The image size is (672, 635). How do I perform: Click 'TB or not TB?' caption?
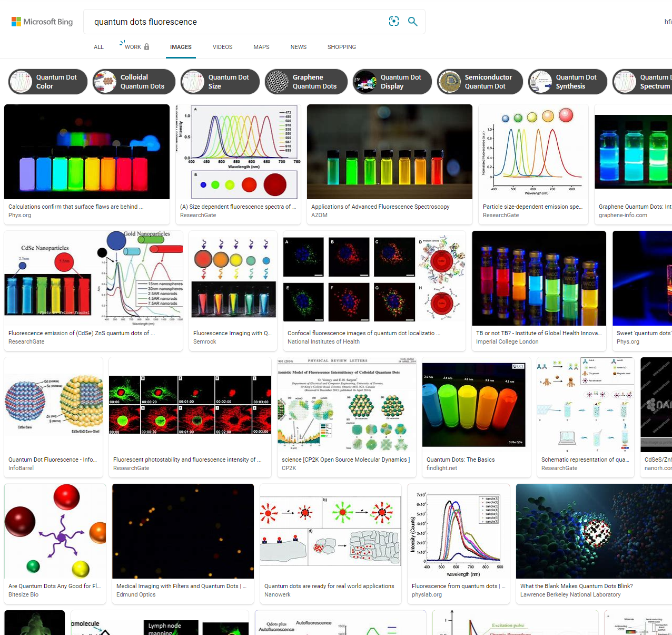click(x=538, y=333)
